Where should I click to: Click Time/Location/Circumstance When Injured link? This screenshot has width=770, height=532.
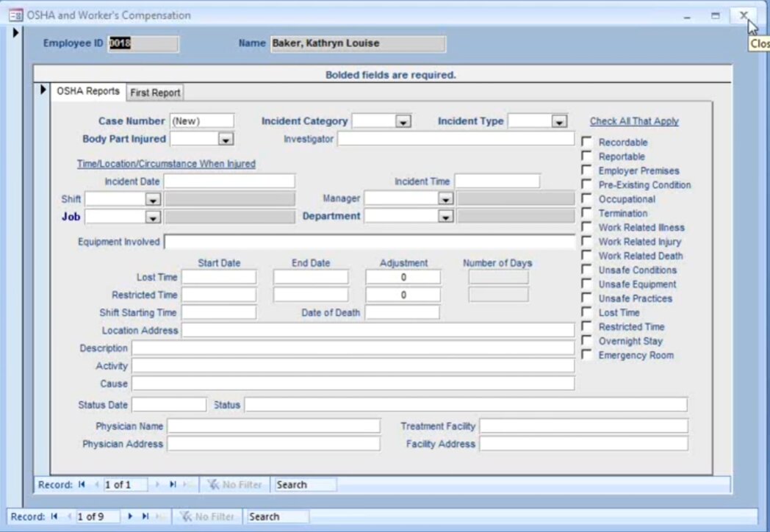point(166,164)
